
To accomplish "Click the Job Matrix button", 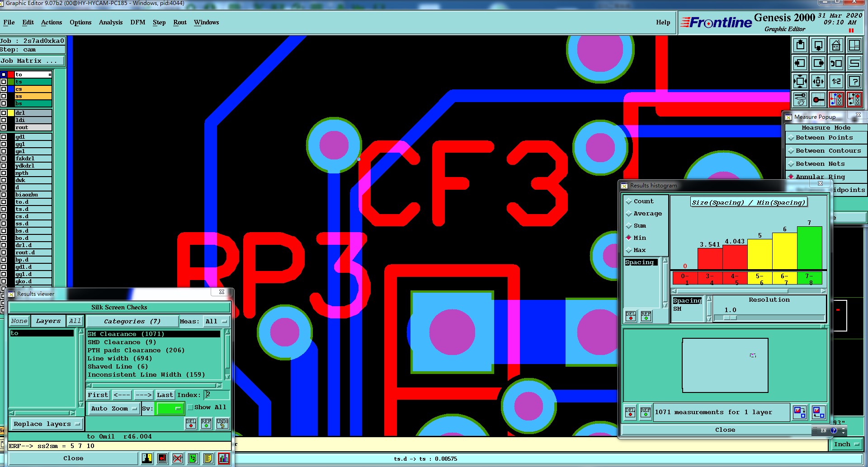I will pos(33,61).
